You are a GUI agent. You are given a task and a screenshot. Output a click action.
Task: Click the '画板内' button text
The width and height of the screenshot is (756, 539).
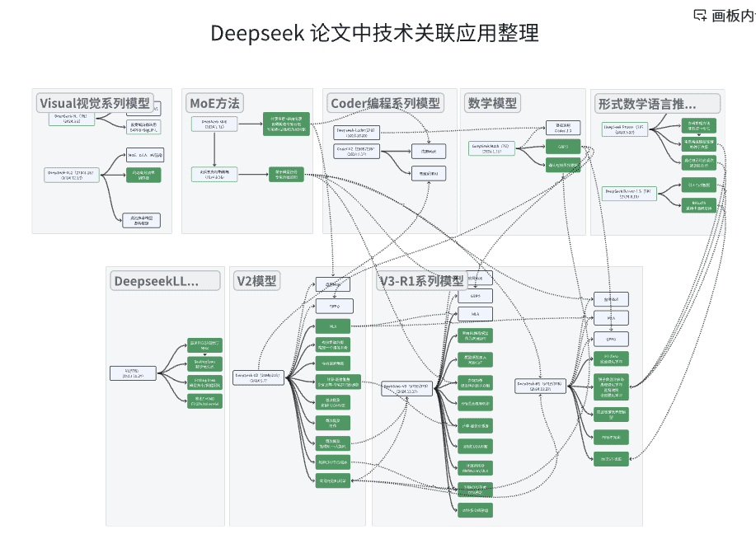pos(734,16)
